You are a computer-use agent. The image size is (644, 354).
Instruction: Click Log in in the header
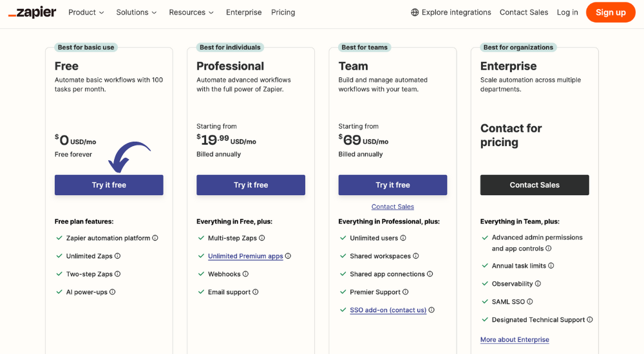pos(567,12)
